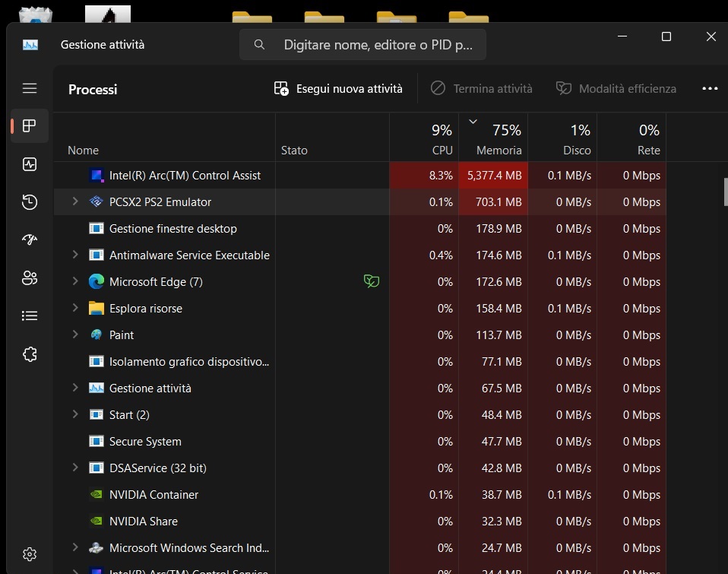Click the Intel Arc Control Assist icon
This screenshot has width=728, height=574.
point(97,175)
